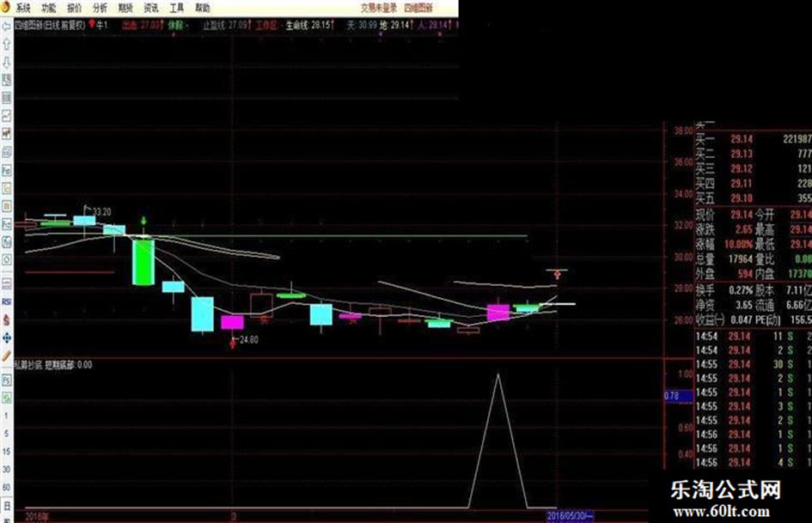Switch to daily (日) period
The width and height of the screenshot is (812, 523).
point(6,505)
